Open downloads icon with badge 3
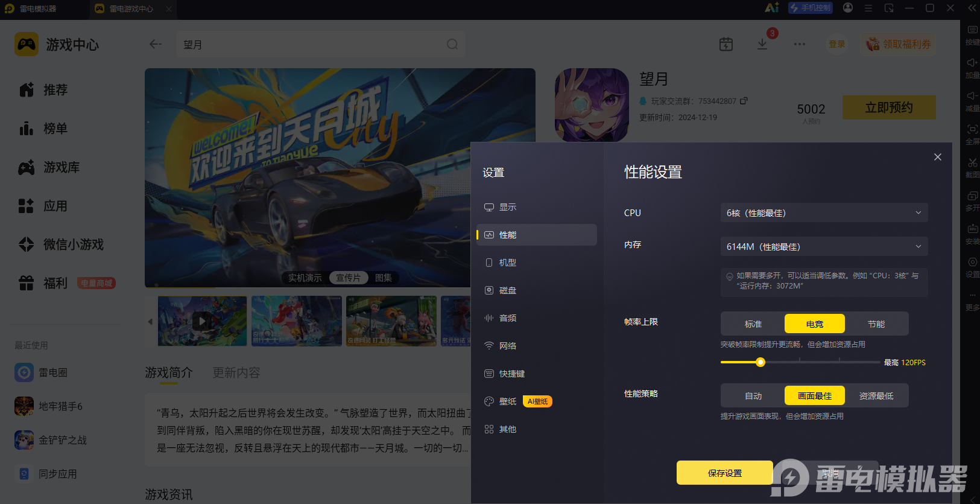Screen dimensions: 980x504 coord(762,44)
